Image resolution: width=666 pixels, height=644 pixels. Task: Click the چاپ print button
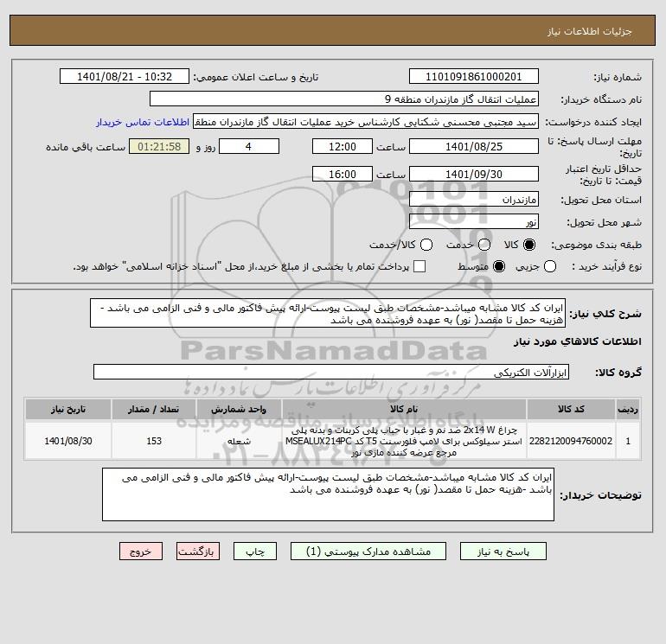(x=255, y=552)
